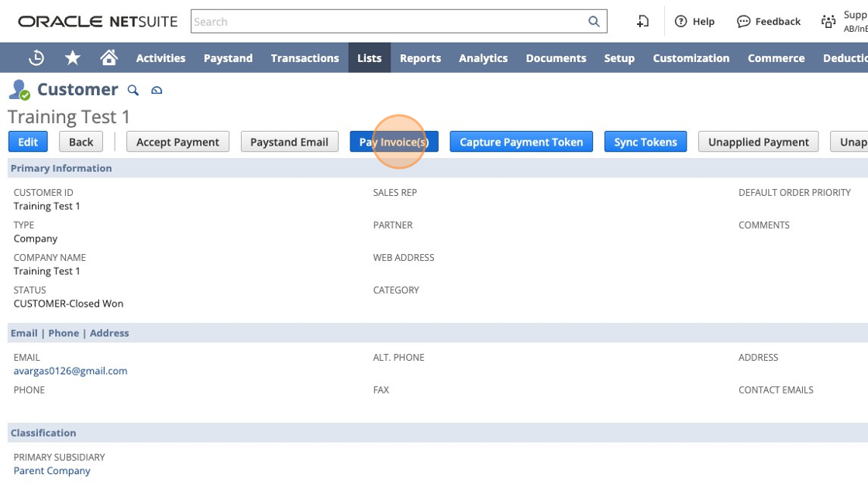868x484 pixels.
Task: Open the Setup menu
Action: point(619,58)
